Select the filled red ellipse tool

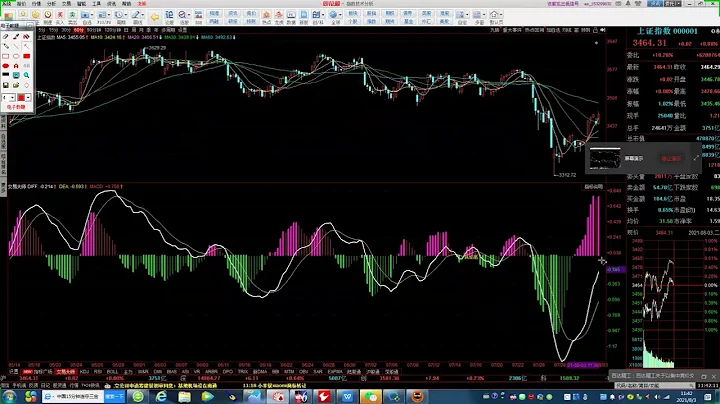click(x=6, y=66)
